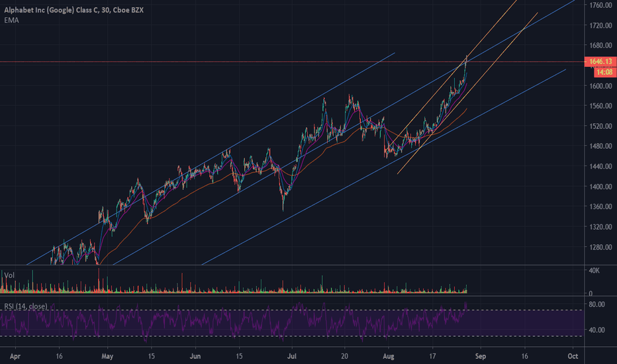This screenshot has width=617, height=364.
Task: Click the Aug date on time axis
Action: point(389,357)
